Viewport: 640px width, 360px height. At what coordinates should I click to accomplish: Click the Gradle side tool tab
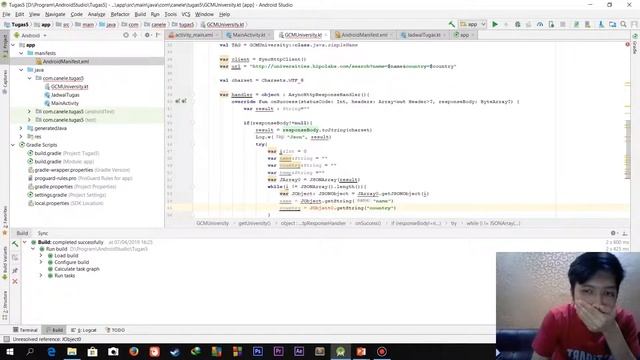tap(636, 44)
